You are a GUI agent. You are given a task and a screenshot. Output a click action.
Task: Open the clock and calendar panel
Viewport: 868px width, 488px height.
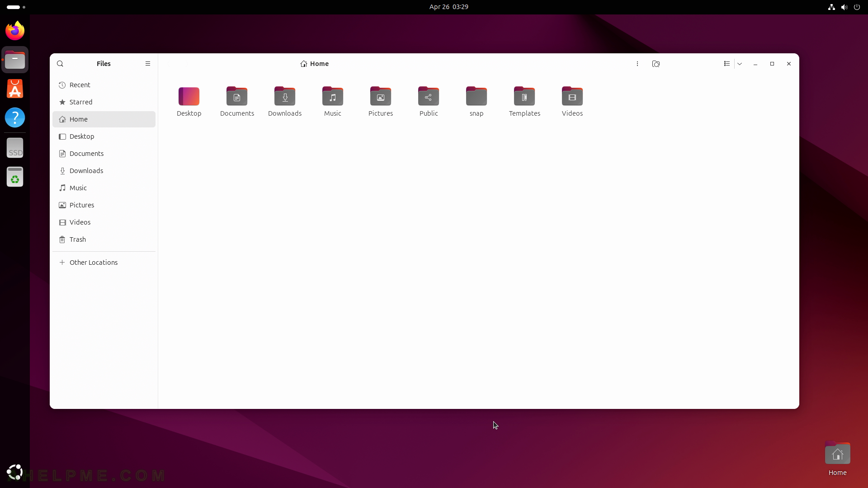coord(449,7)
